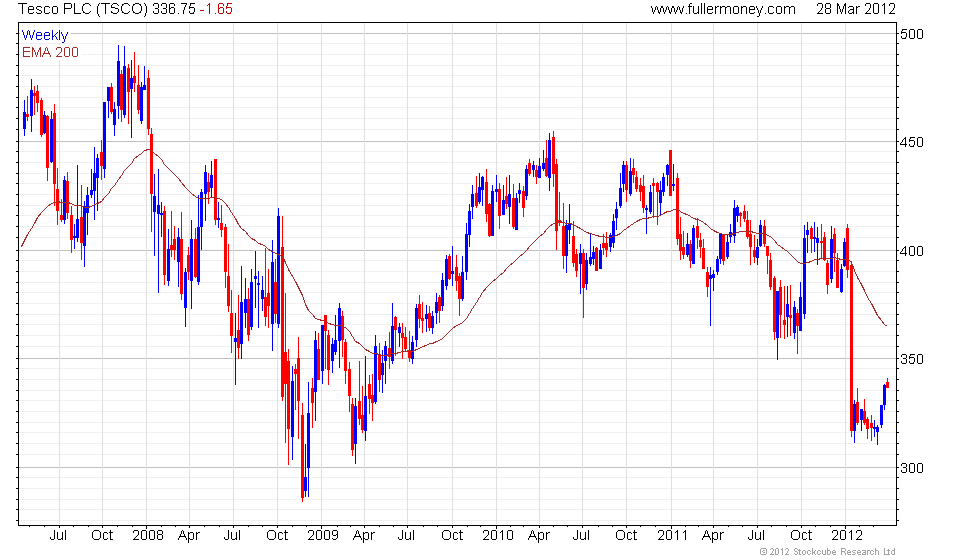
Task: Click the 2010 year label on time axis
Action: [498, 535]
